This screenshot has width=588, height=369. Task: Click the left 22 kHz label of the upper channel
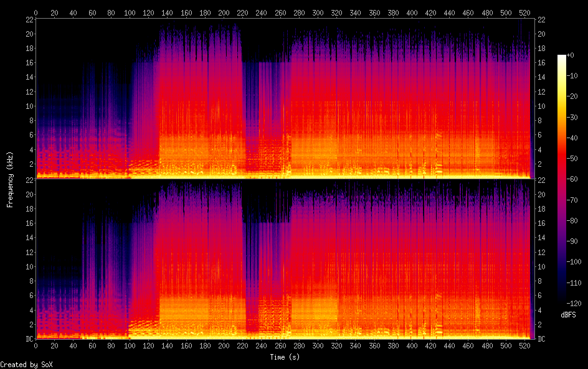pyautogui.click(x=29, y=19)
